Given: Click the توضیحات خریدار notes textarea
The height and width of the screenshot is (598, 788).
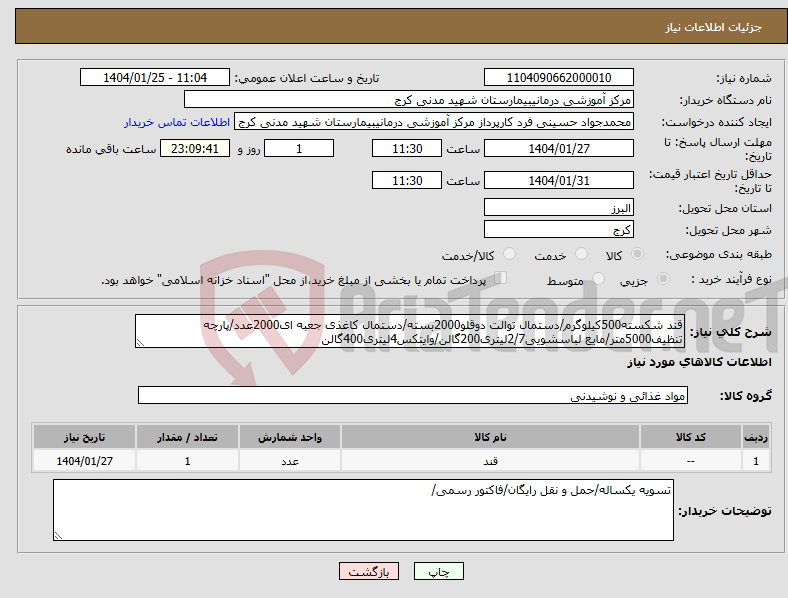Looking at the screenshot, I should point(363,510).
